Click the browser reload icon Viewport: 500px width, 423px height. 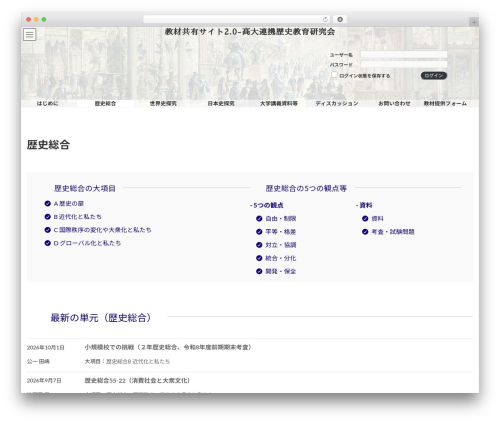[325, 20]
